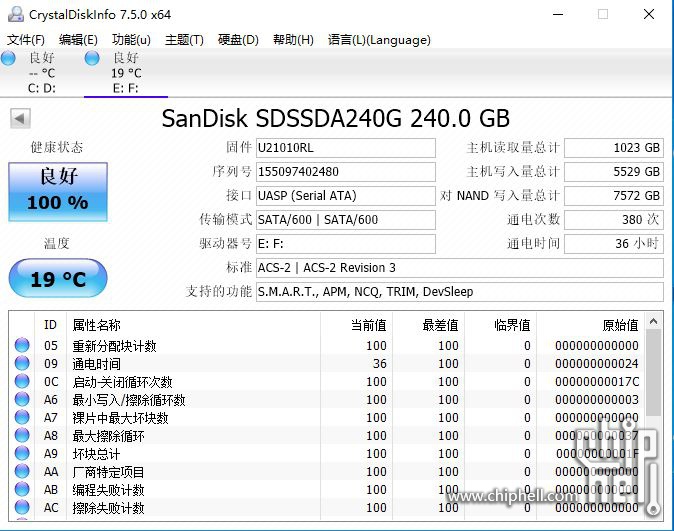This screenshot has width=674, height=531.
Task: Click status orb of attribute 09 row
Action: (22, 363)
